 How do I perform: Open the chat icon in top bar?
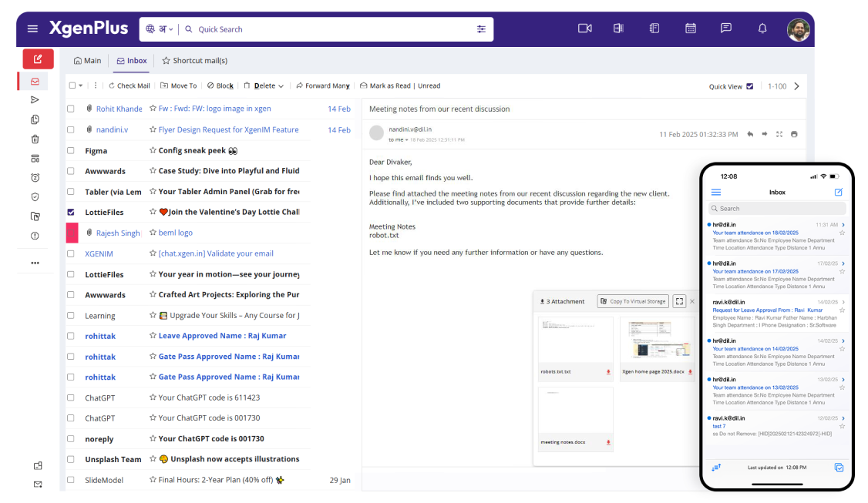725,28
